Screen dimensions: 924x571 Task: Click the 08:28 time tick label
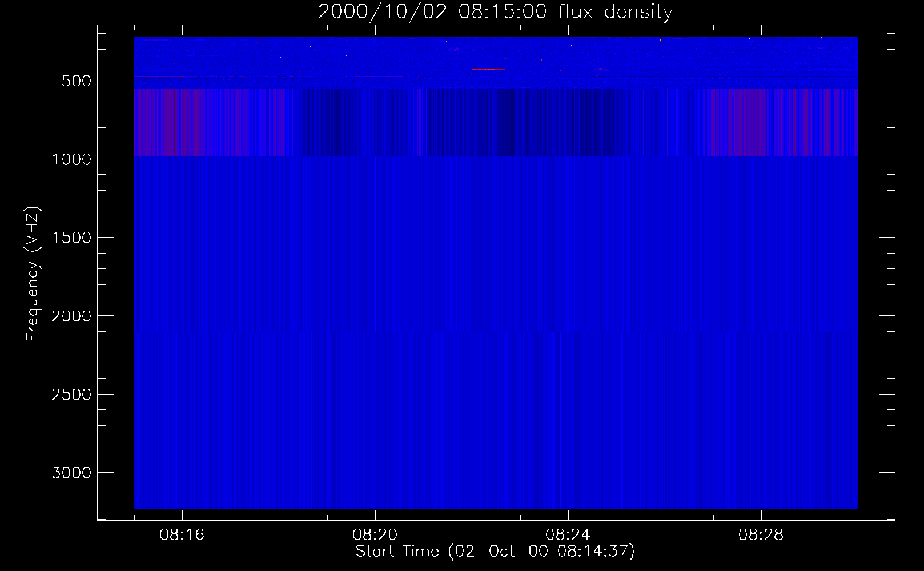click(761, 535)
